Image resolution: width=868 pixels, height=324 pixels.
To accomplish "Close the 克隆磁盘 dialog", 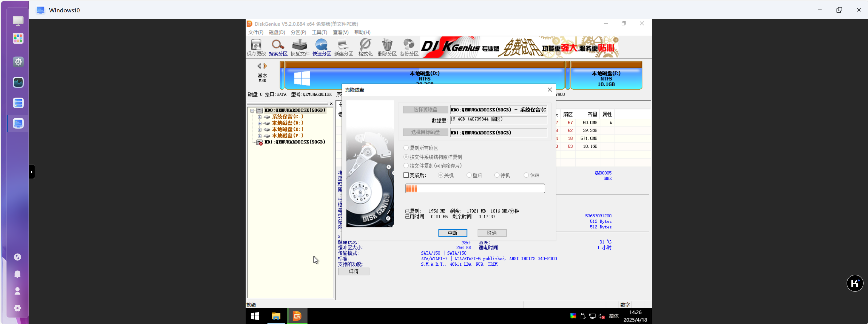I will coord(550,90).
